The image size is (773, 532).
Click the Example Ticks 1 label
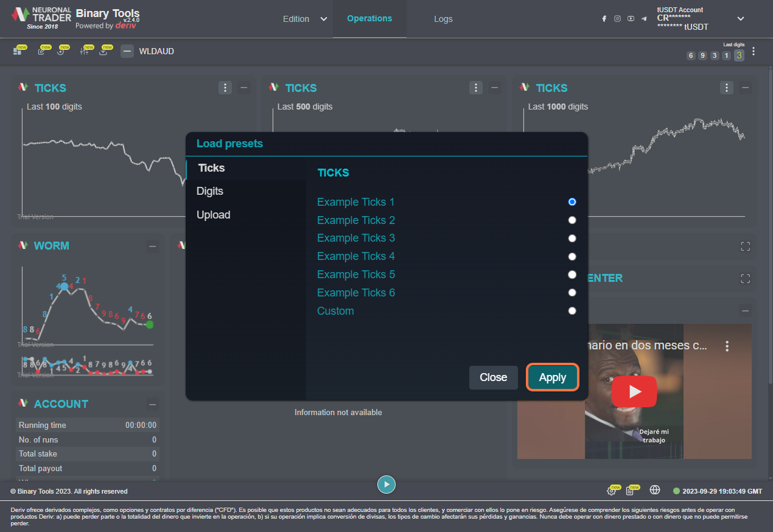tap(356, 202)
